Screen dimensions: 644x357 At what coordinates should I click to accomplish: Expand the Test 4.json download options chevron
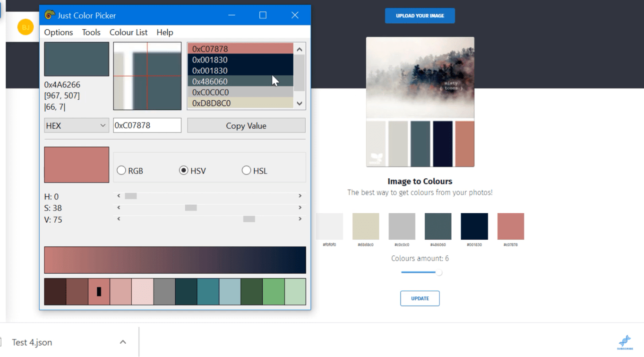click(123, 342)
